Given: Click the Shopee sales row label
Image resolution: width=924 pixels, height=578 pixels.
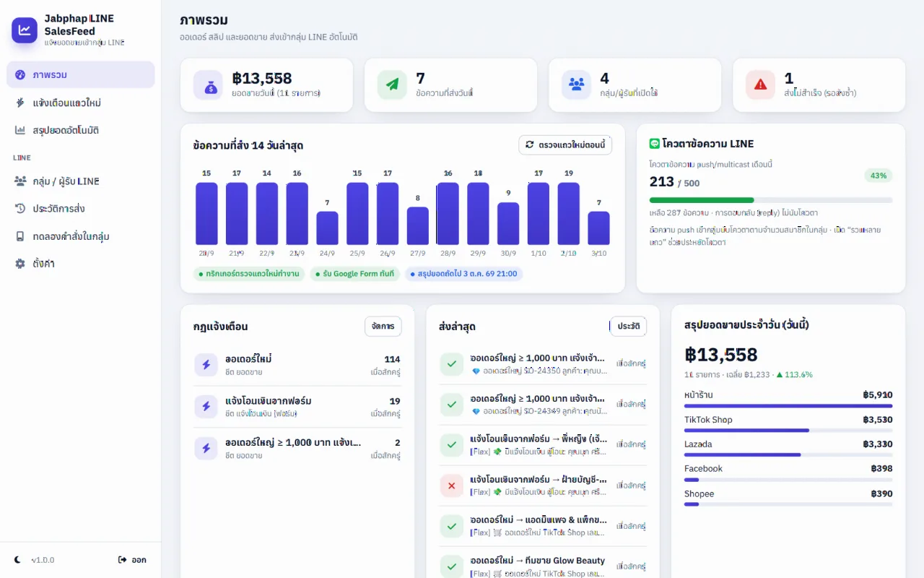Looking at the screenshot, I should click(x=699, y=493).
